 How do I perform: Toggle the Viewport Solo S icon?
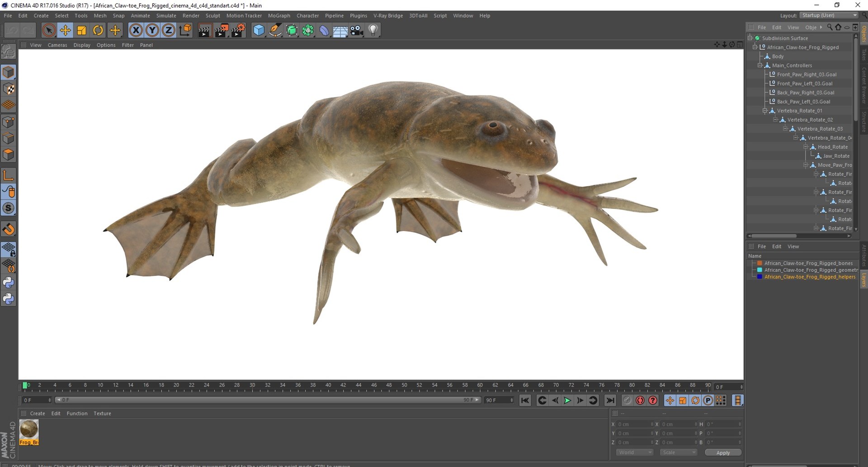pos(9,208)
